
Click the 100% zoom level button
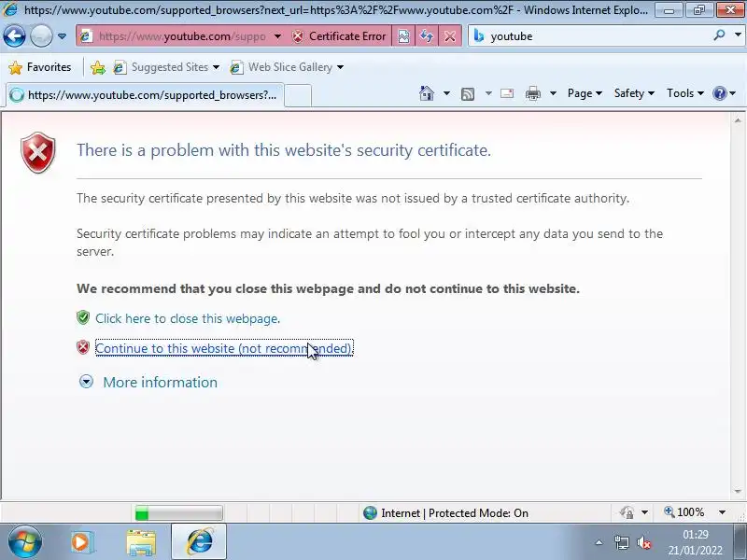[684, 512]
